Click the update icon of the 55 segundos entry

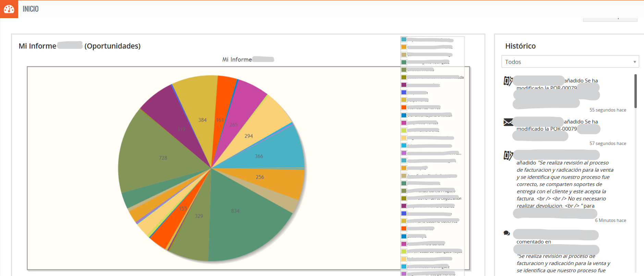click(x=508, y=81)
